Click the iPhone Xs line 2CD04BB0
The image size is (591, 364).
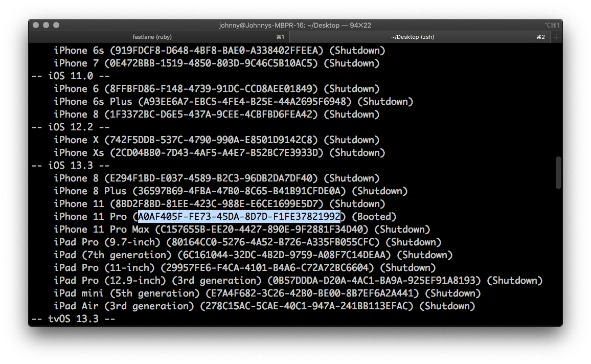[219, 153]
